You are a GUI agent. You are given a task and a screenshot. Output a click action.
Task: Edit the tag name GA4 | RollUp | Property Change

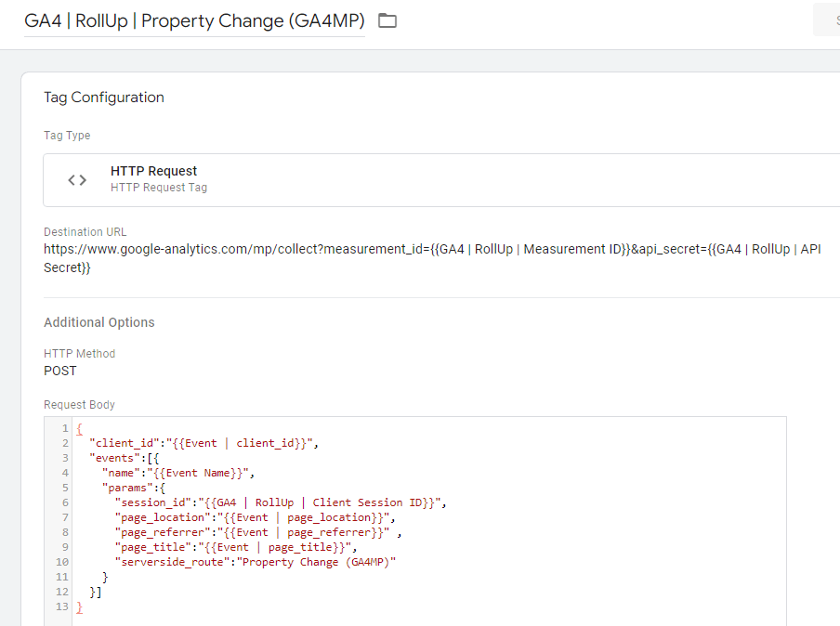pyautogui.click(x=194, y=20)
